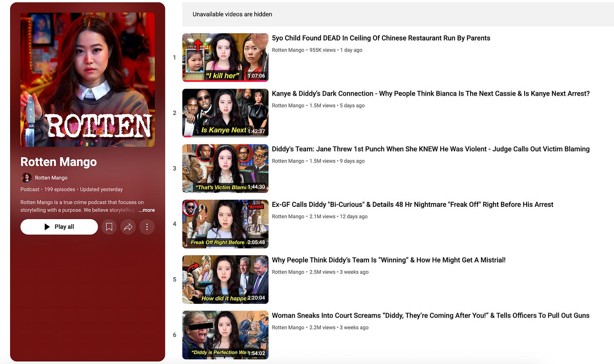The height and width of the screenshot is (364, 614).
Task: Play all episodes
Action: (59, 227)
